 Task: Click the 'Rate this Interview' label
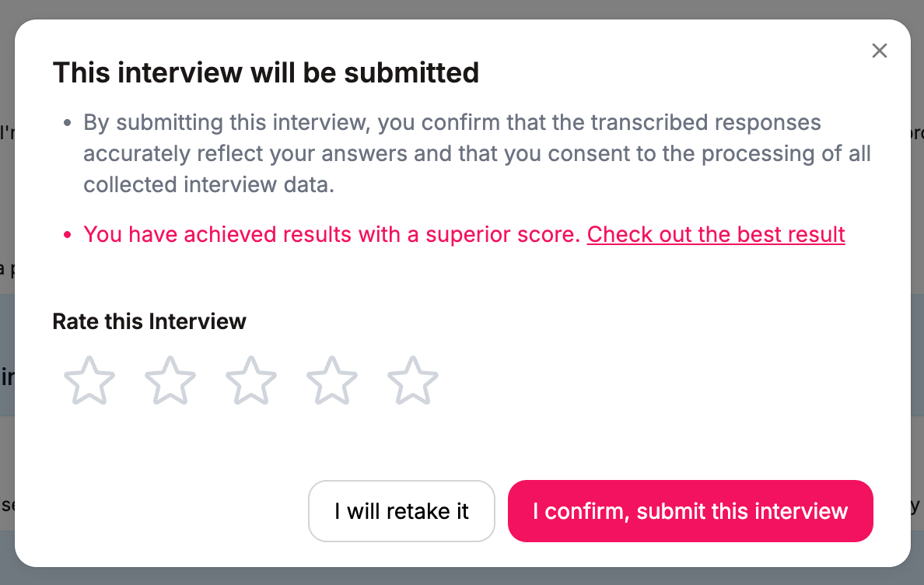[149, 321]
